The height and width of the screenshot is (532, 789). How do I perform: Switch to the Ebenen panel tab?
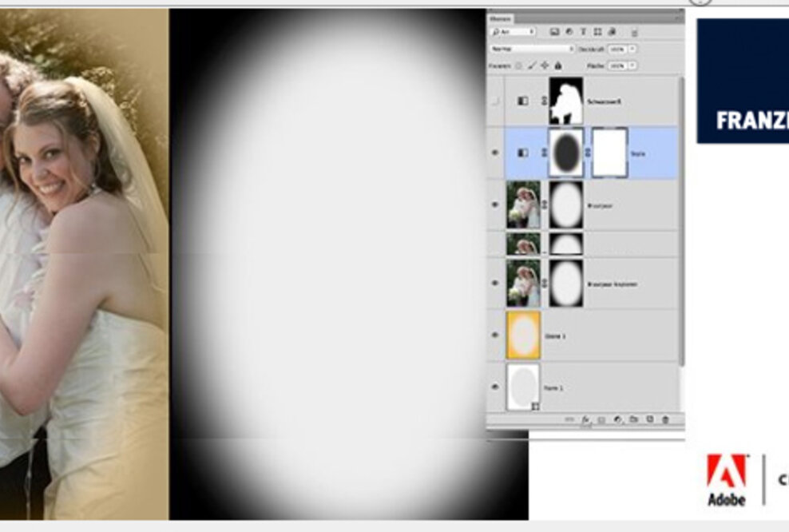499,18
